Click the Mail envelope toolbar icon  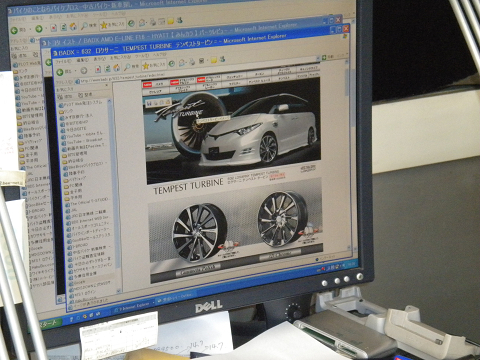182,62
